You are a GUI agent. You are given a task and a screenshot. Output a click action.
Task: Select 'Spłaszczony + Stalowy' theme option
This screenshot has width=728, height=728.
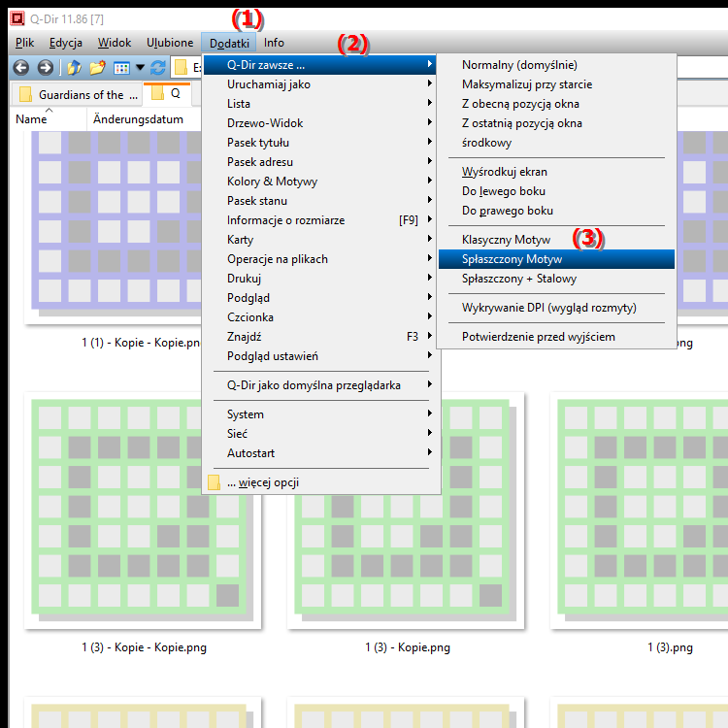click(556, 279)
